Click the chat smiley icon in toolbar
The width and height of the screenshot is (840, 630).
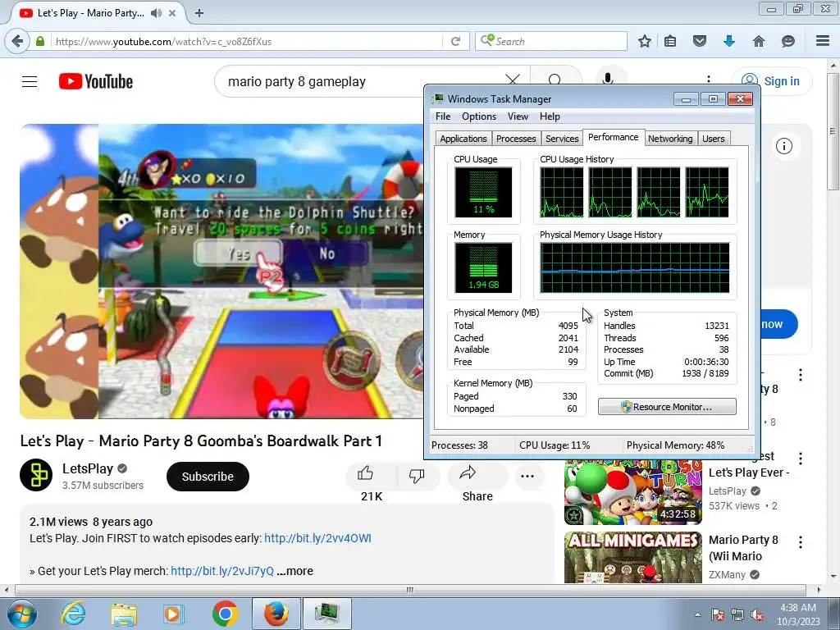(788, 41)
